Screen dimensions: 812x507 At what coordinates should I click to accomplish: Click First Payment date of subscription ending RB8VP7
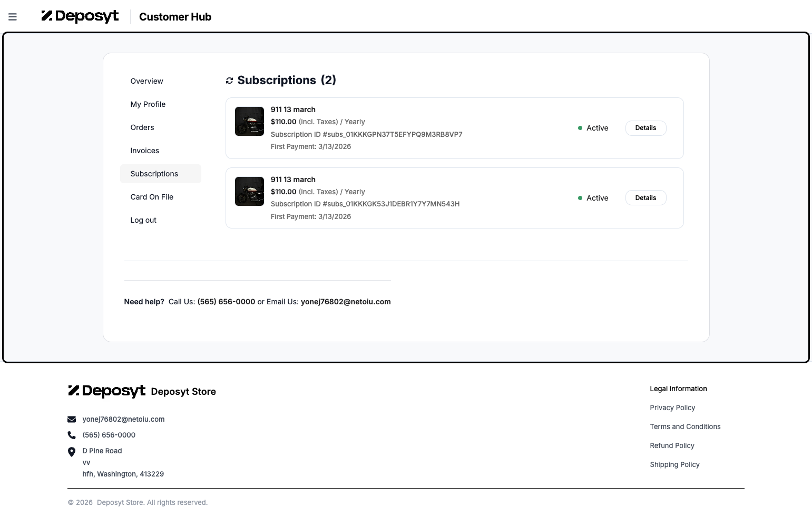(311, 146)
